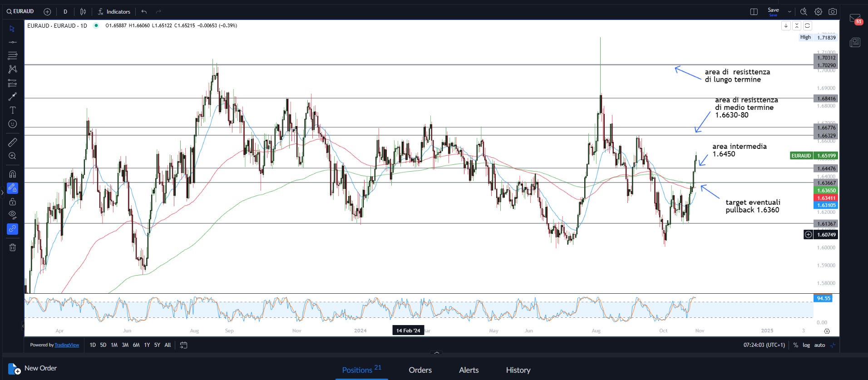868x380 pixels.
Task: Select the horizontal line drawing tool
Action: click(x=12, y=42)
